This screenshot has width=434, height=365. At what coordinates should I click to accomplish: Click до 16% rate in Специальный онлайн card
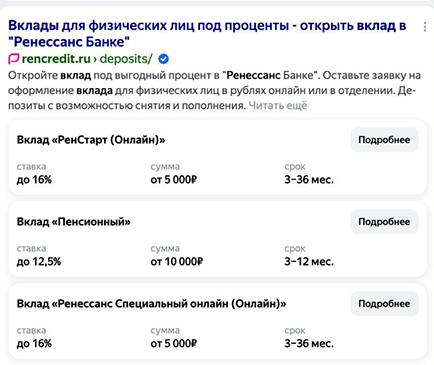[x=34, y=344]
